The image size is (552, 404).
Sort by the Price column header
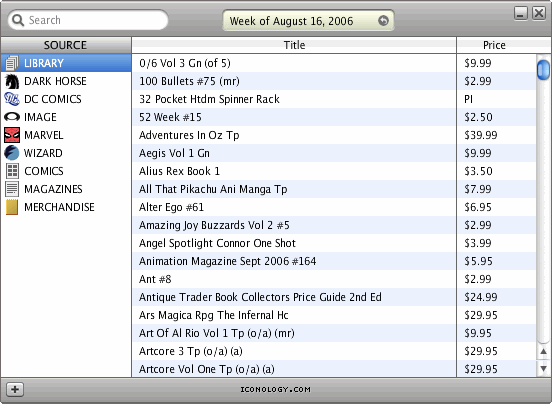click(x=494, y=45)
